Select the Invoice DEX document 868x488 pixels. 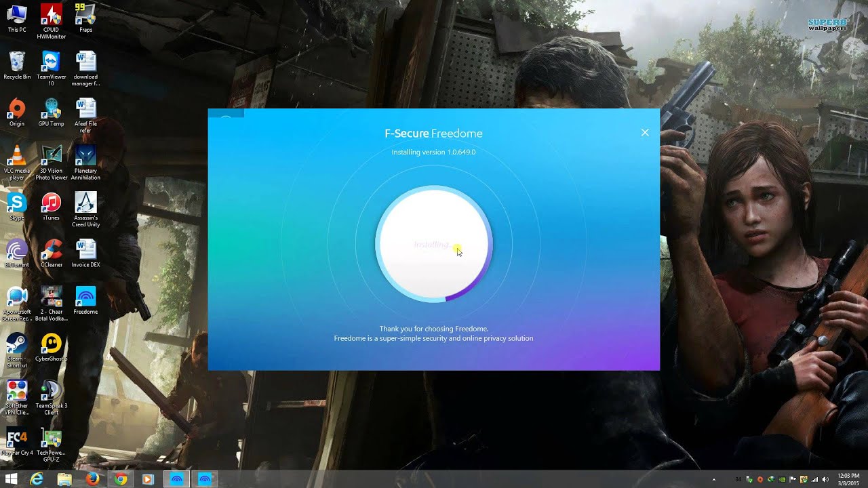[x=85, y=253]
